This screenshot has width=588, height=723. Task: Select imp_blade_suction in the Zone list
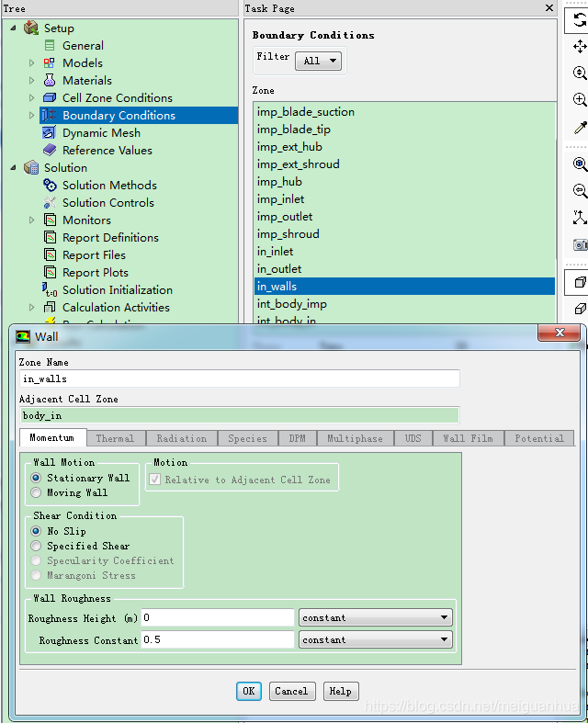pos(306,112)
